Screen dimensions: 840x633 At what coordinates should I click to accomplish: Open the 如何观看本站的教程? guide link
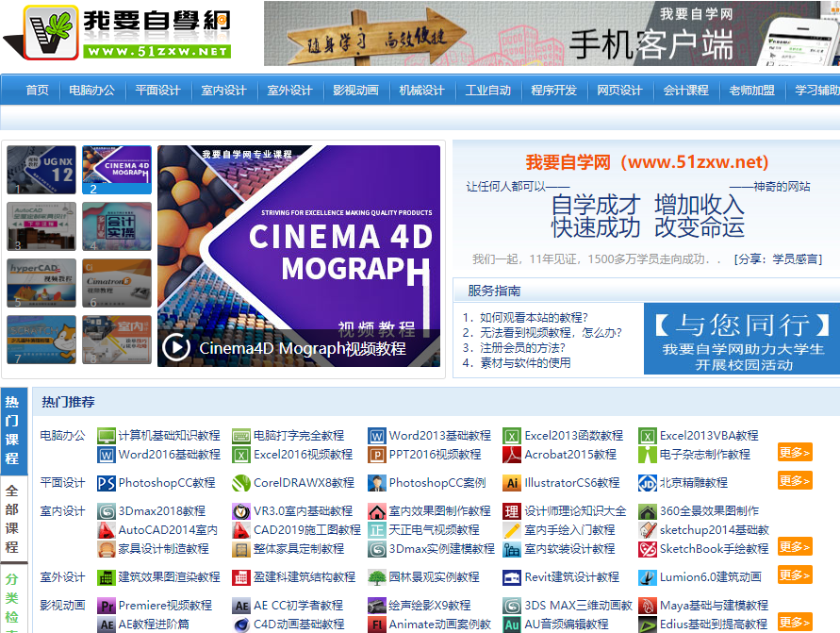coord(534,317)
